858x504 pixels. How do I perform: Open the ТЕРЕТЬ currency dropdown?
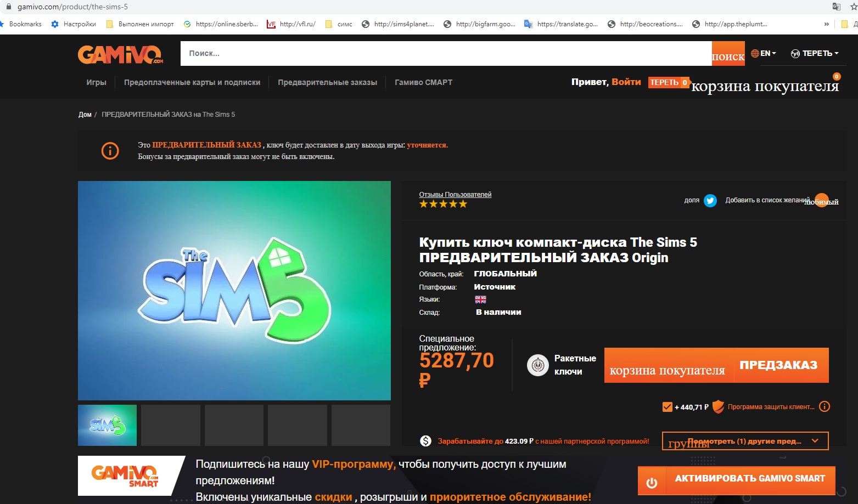[x=815, y=53]
